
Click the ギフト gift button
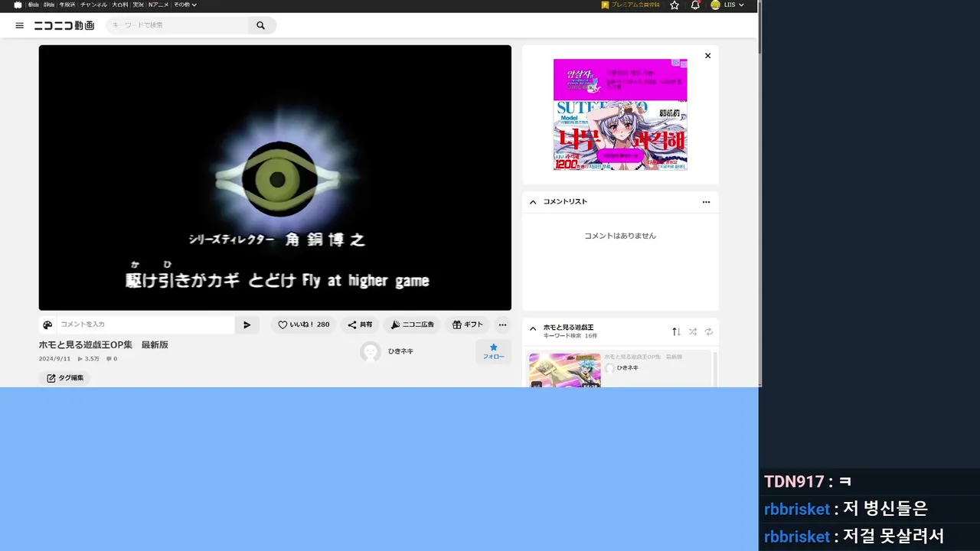(468, 324)
